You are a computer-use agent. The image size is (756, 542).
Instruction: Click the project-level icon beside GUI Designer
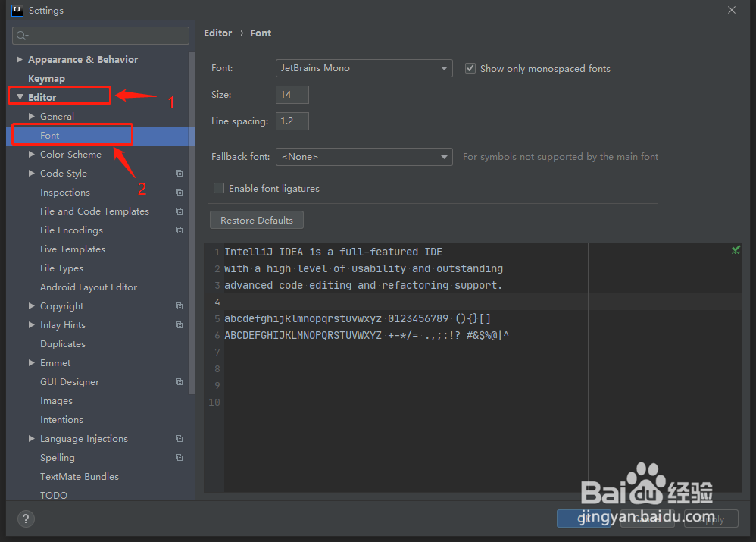click(x=180, y=382)
